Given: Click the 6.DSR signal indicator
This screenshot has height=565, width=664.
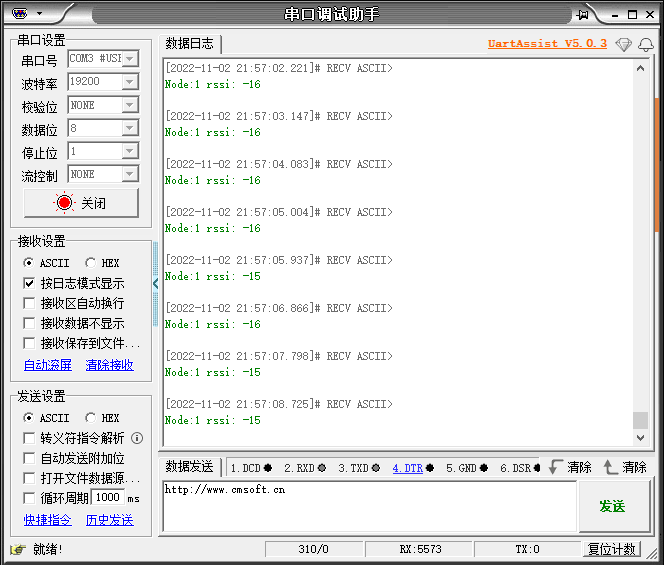Looking at the screenshot, I should [520, 468].
